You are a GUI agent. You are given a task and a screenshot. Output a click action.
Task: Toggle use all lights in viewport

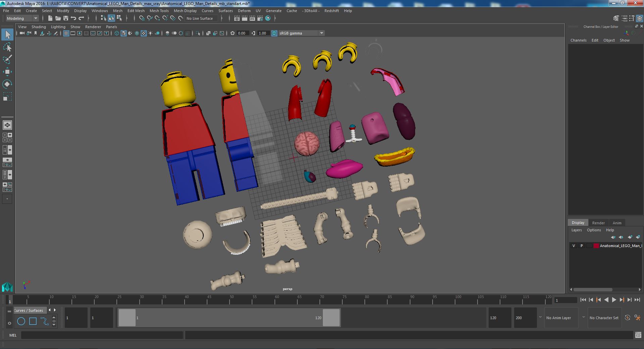pyautogui.click(x=150, y=33)
